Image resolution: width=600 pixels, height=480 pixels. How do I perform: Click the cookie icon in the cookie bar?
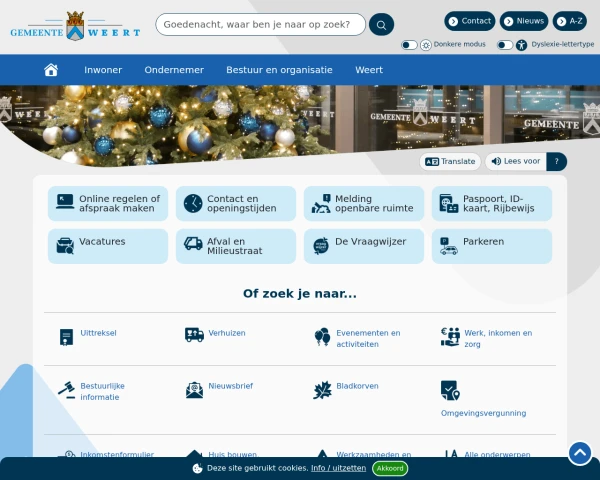coord(197,468)
